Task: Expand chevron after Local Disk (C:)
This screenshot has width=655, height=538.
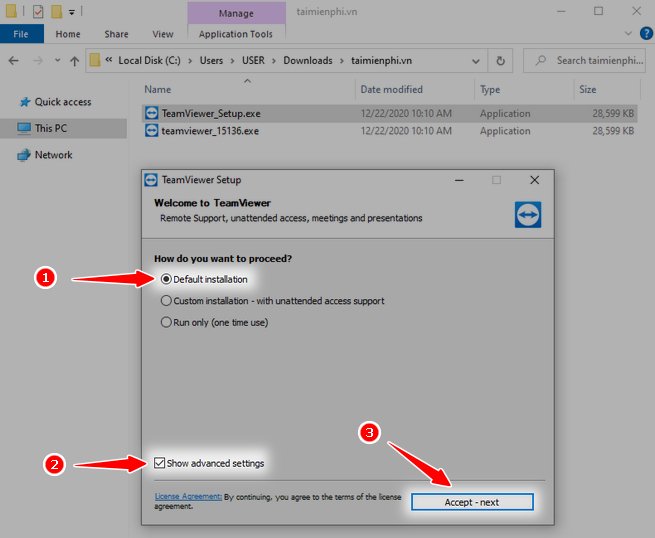Action: 190,61
